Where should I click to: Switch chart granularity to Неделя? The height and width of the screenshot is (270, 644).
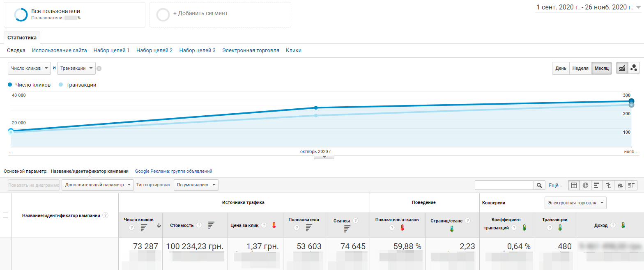[580, 68]
